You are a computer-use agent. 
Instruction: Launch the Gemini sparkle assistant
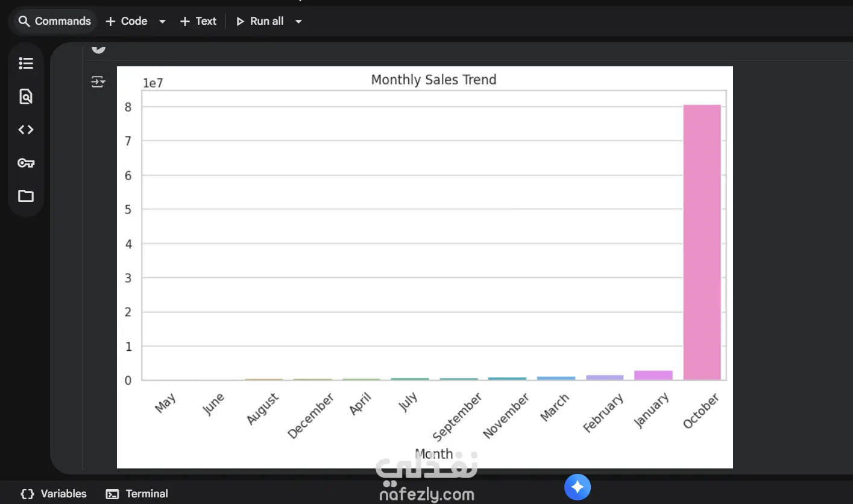577,487
